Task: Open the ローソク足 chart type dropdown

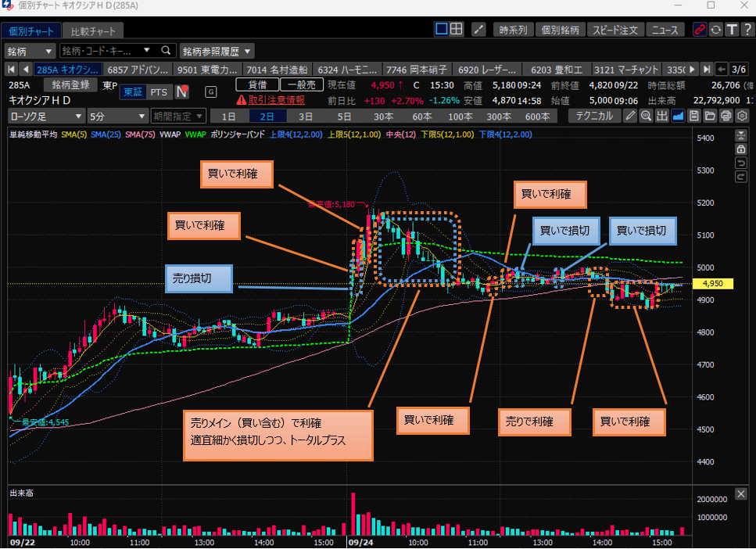Action: click(45, 116)
